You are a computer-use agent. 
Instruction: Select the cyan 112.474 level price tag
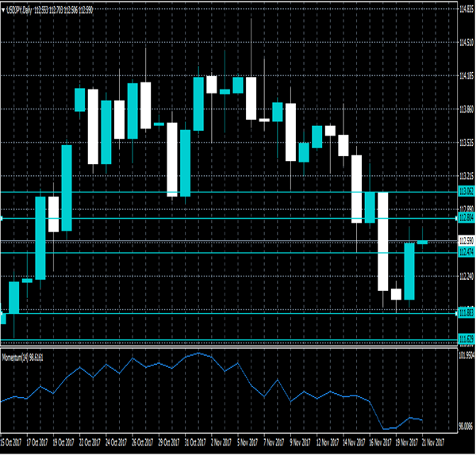pyautogui.click(x=466, y=252)
